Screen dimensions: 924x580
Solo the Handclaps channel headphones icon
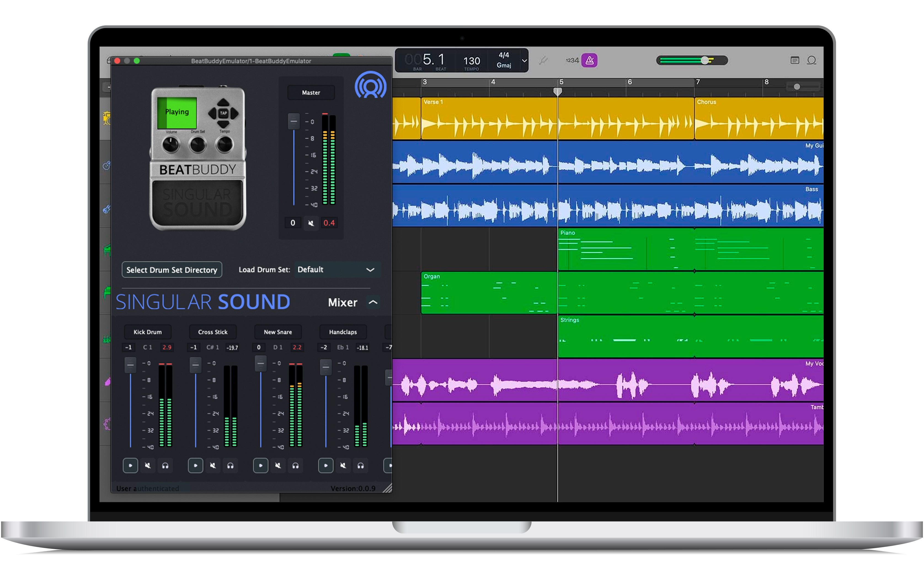(360, 465)
